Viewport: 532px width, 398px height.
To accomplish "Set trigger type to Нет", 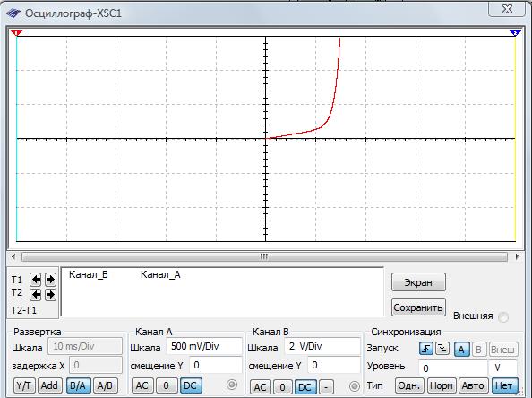I will tap(504, 385).
